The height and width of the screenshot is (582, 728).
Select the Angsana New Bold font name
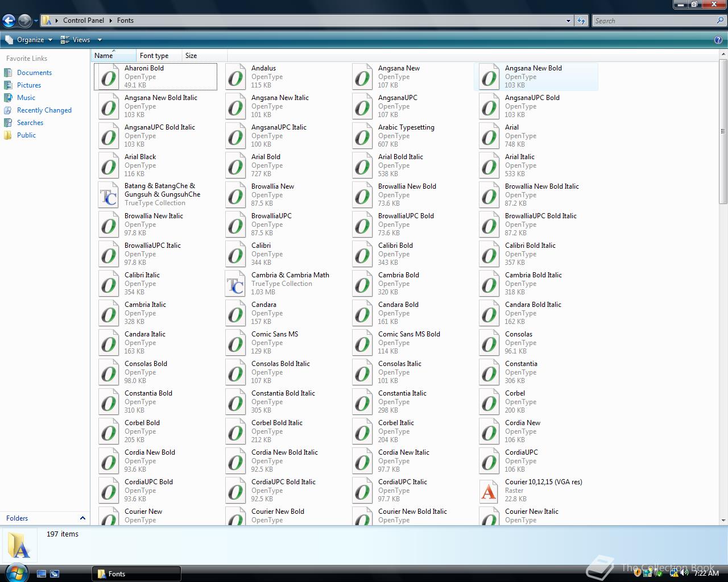coord(533,68)
